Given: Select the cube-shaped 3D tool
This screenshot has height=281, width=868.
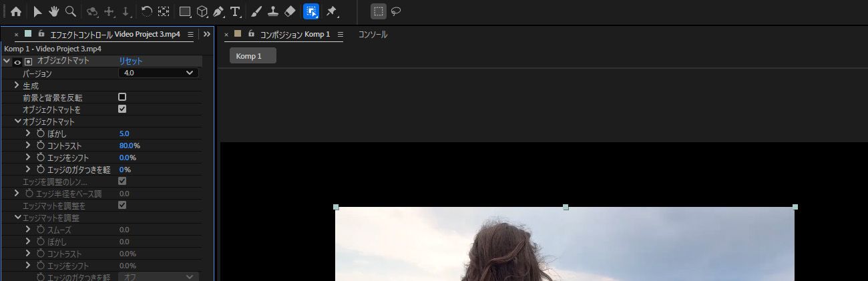Looking at the screenshot, I should pos(202,11).
